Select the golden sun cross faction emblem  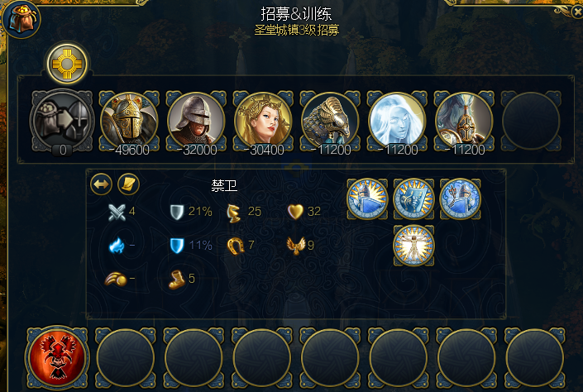tap(67, 64)
